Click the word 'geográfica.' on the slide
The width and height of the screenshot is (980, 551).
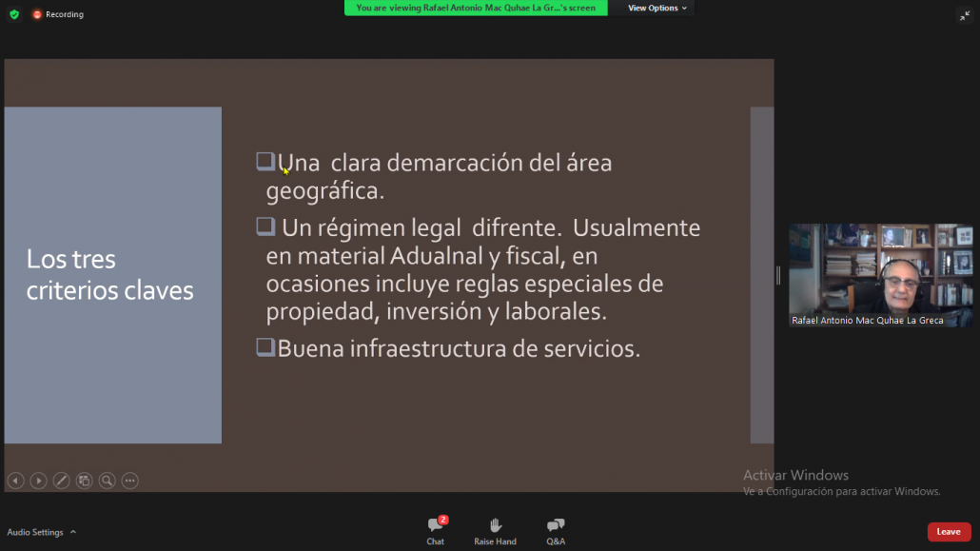click(x=325, y=191)
